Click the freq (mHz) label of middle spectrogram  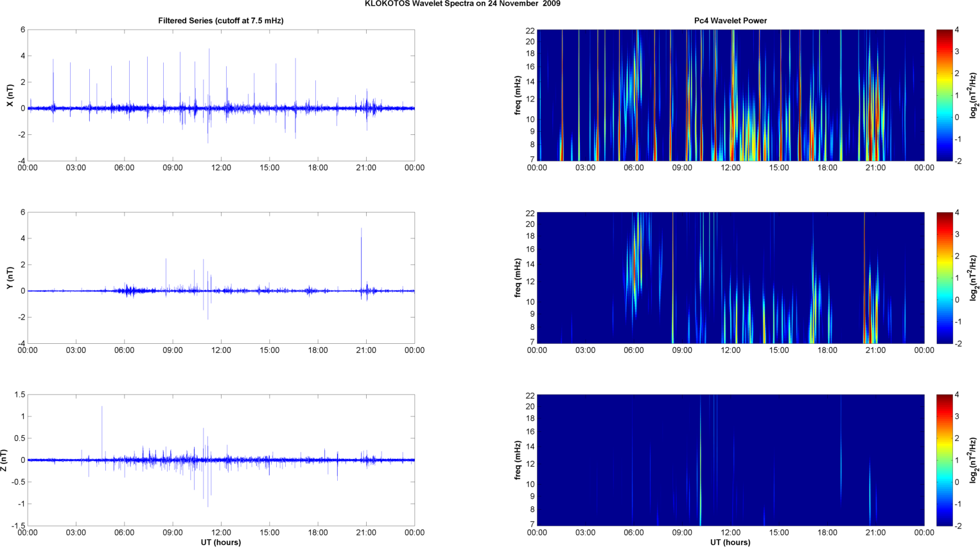pos(518,278)
